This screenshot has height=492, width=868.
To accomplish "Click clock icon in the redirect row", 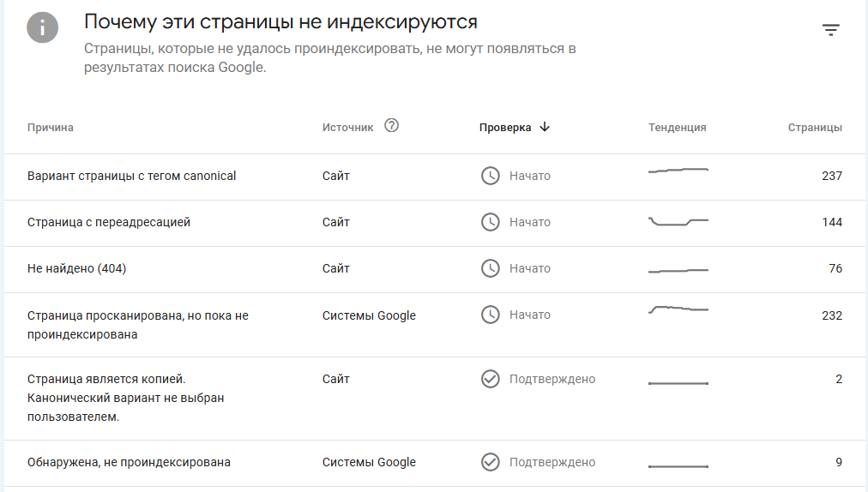I will click(x=490, y=222).
